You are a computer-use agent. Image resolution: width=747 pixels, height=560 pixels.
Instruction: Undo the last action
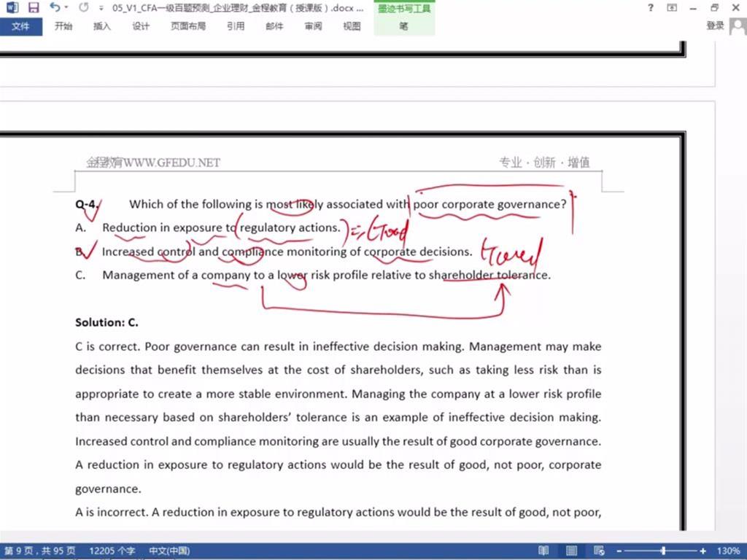tap(55, 7)
